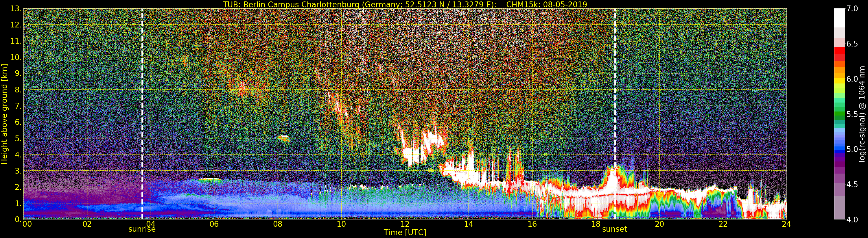The width and height of the screenshot is (868, 238).
Task: Click the white dashed sunrise marker line
Action: (142, 114)
